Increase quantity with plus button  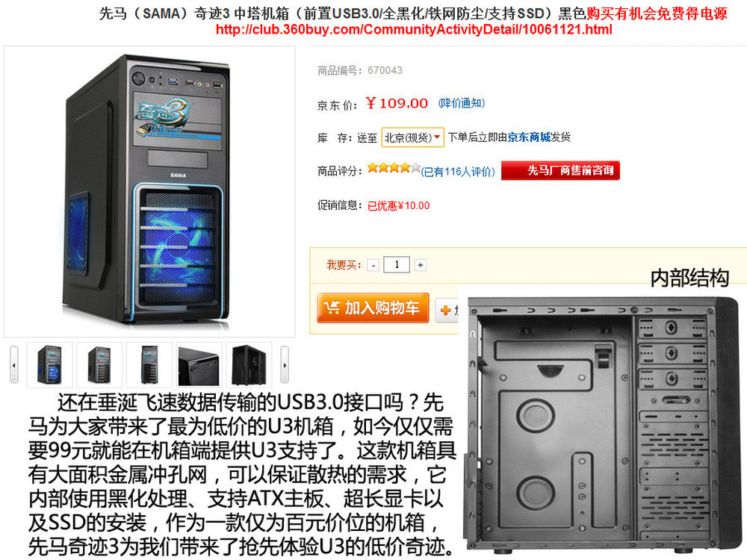(x=420, y=265)
